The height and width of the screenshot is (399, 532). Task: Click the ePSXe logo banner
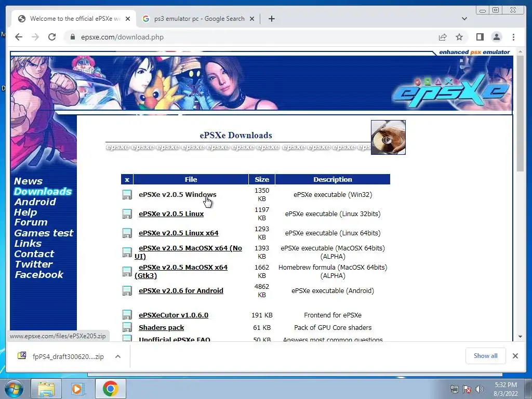[451, 91]
